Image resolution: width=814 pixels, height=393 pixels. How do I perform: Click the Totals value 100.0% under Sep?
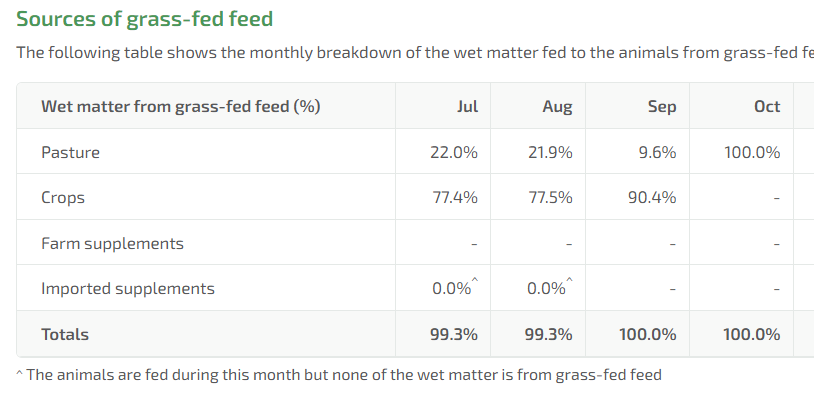pyautogui.click(x=648, y=334)
